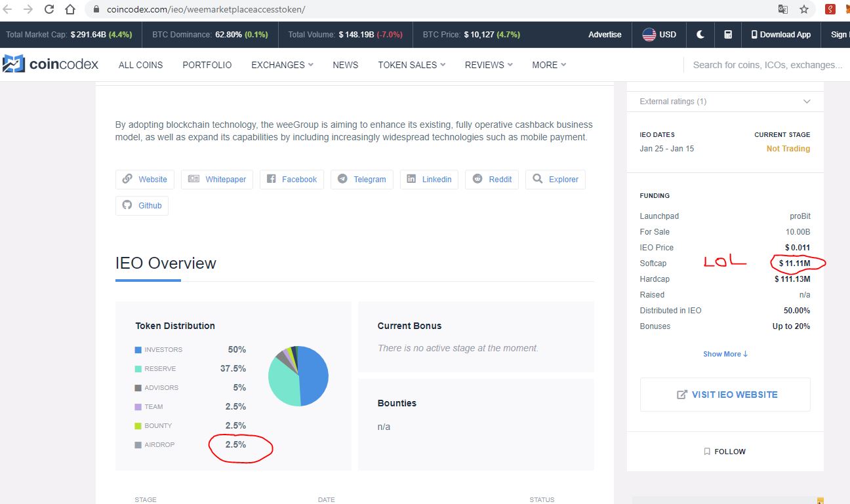Click the 'Not Trading' current stage text
The width and height of the screenshot is (850, 504).
(788, 149)
